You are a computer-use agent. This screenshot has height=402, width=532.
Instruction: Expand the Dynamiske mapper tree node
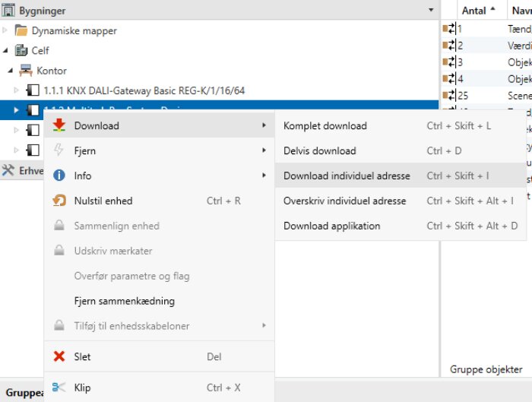[6, 31]
